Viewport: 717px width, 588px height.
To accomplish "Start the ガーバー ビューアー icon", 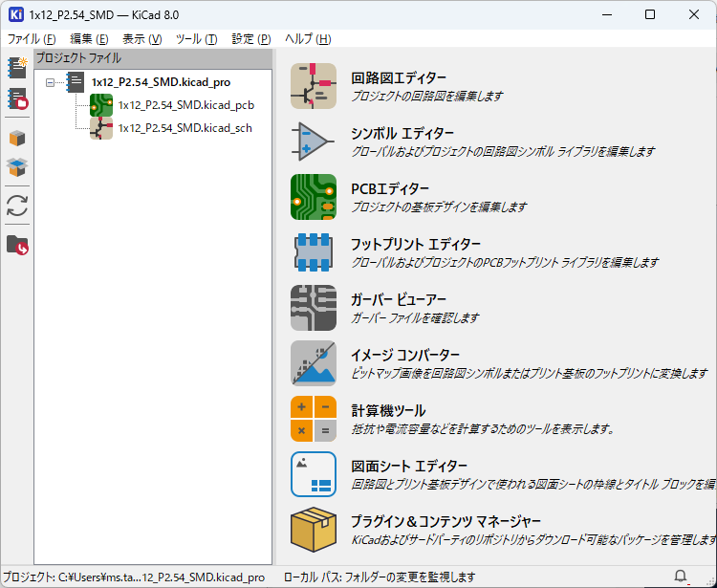I will [313, 308].
